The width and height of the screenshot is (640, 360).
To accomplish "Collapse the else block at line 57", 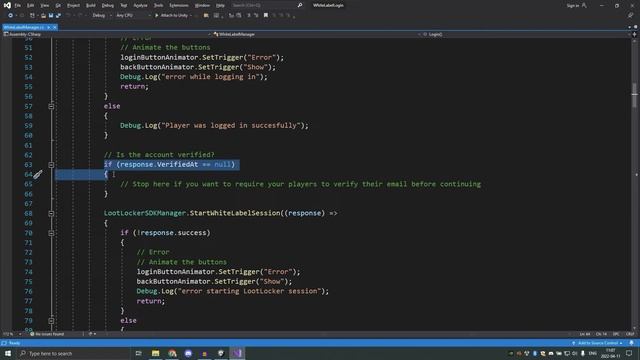I will (x=51, y=107).
